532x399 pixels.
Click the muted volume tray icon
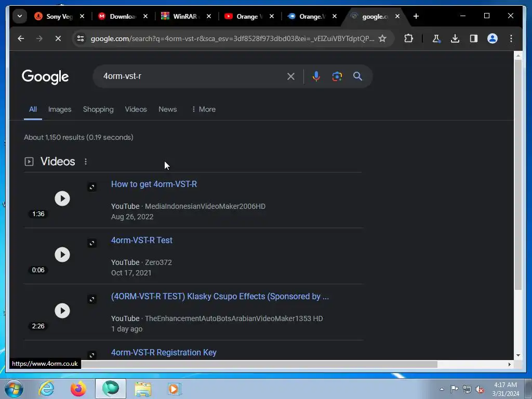pos(480,389)
